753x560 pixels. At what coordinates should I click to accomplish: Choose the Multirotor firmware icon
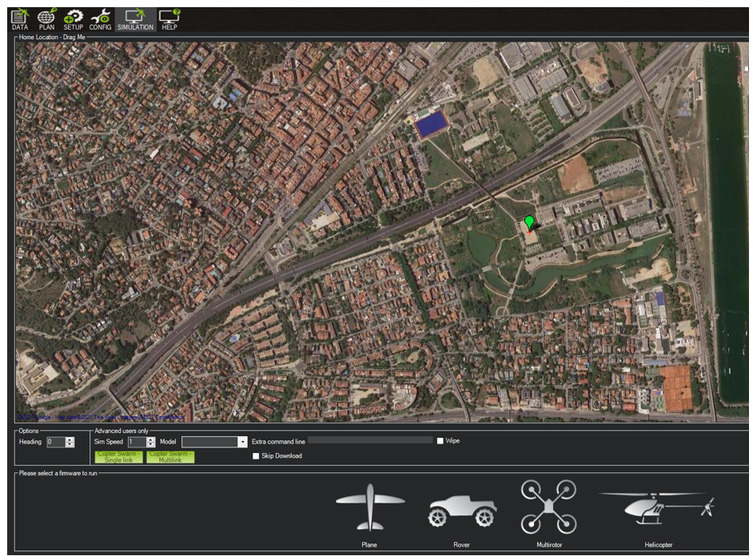(x=548, y=508)
